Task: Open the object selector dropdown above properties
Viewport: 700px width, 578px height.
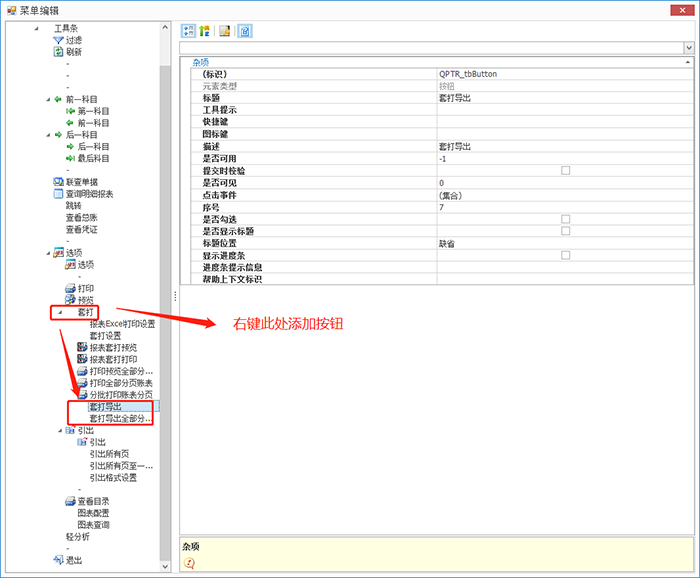Action: (x=689, y=47)
